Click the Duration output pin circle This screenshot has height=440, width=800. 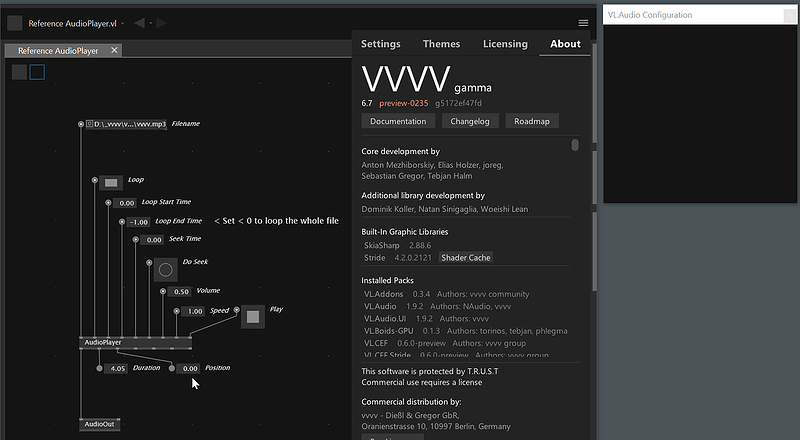point(99,368)
